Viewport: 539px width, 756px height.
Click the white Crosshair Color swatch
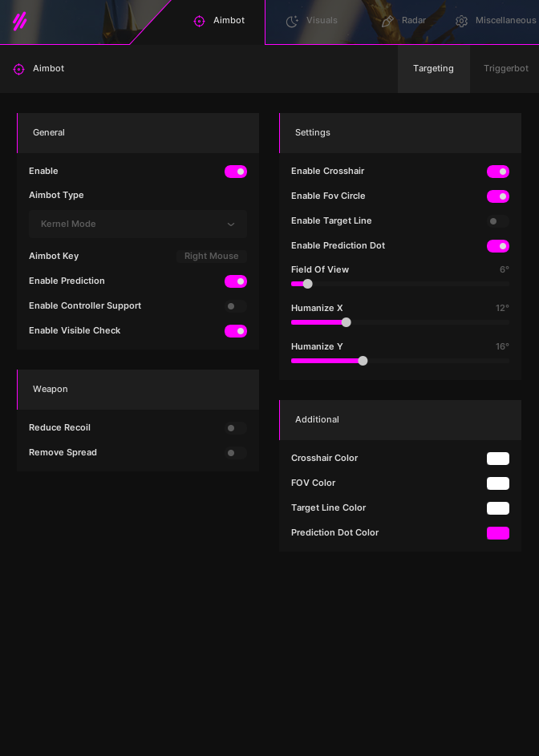tap(498, 459)
